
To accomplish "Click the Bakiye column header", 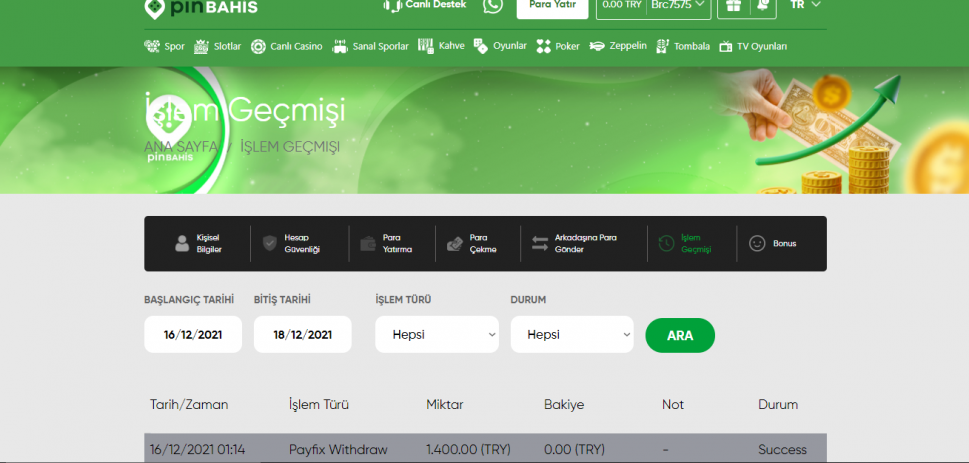I will [564, 404].
